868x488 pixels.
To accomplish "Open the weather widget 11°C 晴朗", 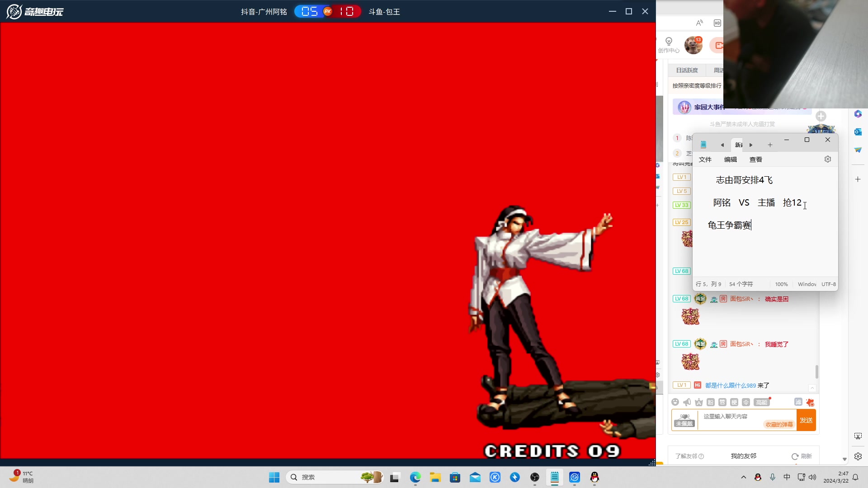I will click(x=23, y=477).
